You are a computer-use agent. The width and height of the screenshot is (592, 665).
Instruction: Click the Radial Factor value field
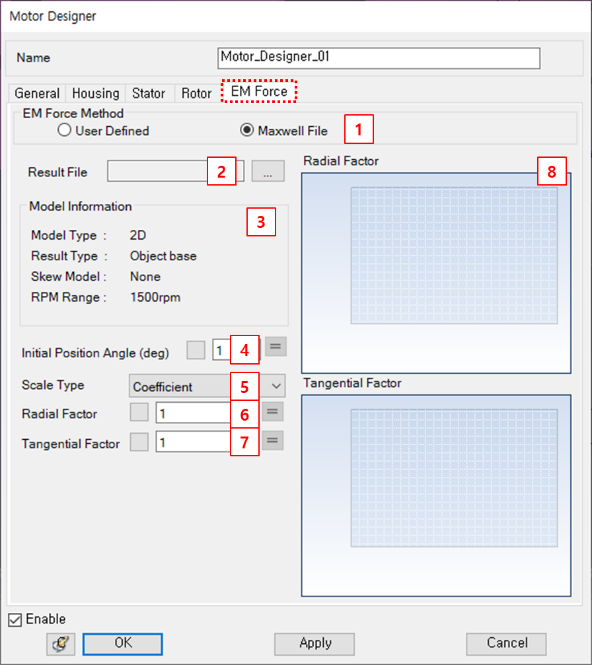point(207,413)
